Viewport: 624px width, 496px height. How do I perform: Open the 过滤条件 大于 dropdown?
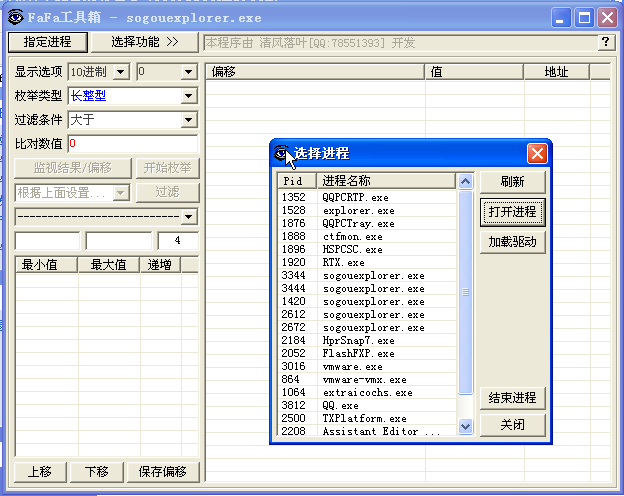[189, 120]
